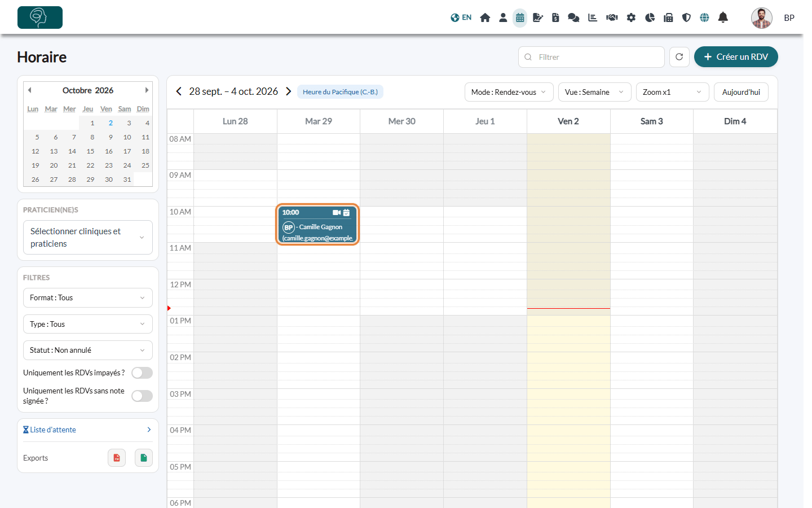Screen dimensions: 812x508
Task: Go to the next week arrow
Action: click(x=288, y=91)
